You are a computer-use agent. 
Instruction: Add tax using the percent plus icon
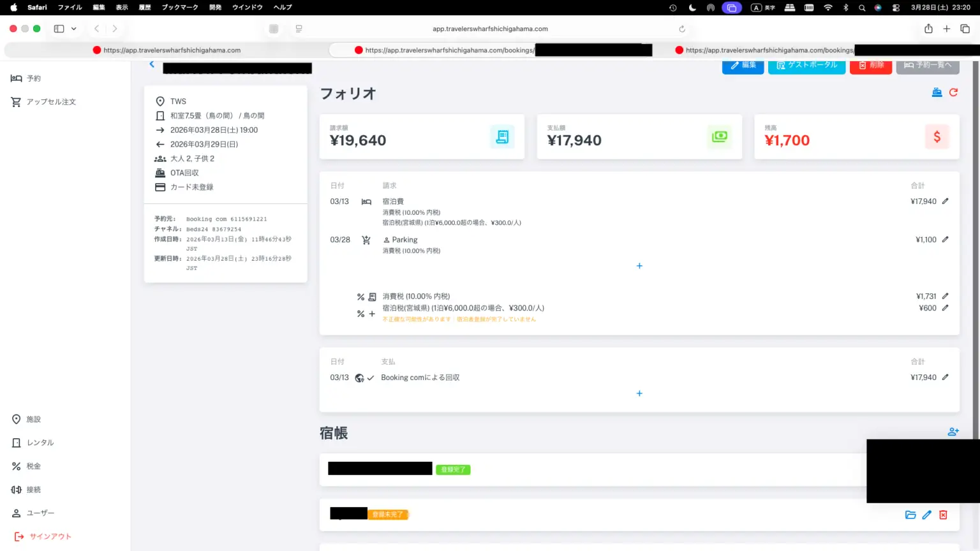point(366,314)
